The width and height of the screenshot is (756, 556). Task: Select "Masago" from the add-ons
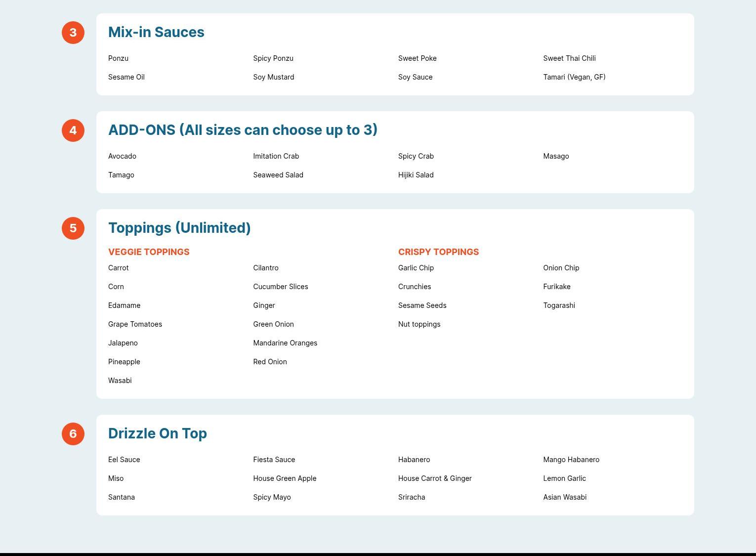[556, 156]
